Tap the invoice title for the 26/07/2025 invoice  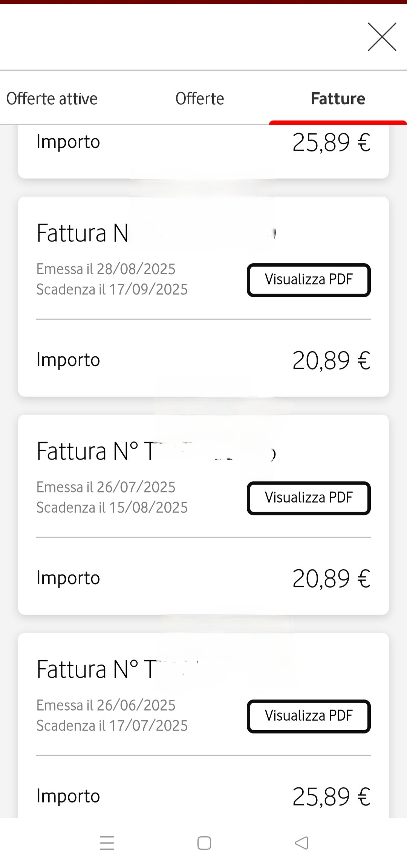pos(96,451)
